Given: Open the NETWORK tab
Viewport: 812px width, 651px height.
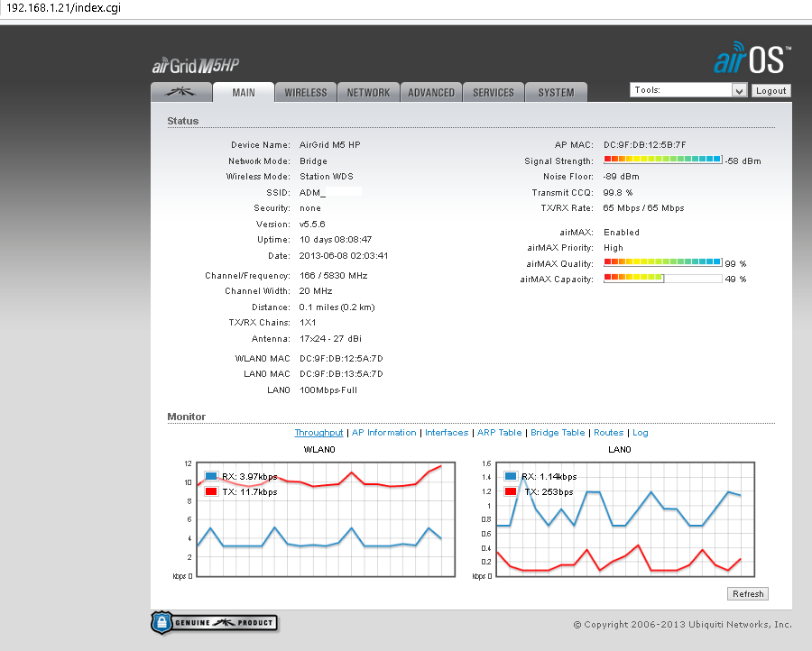Looking at the screenshot, I should (368, 92).
